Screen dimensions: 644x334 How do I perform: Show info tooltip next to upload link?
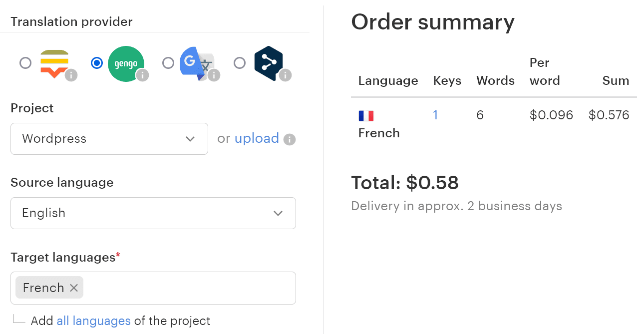(x=290, y=139)
